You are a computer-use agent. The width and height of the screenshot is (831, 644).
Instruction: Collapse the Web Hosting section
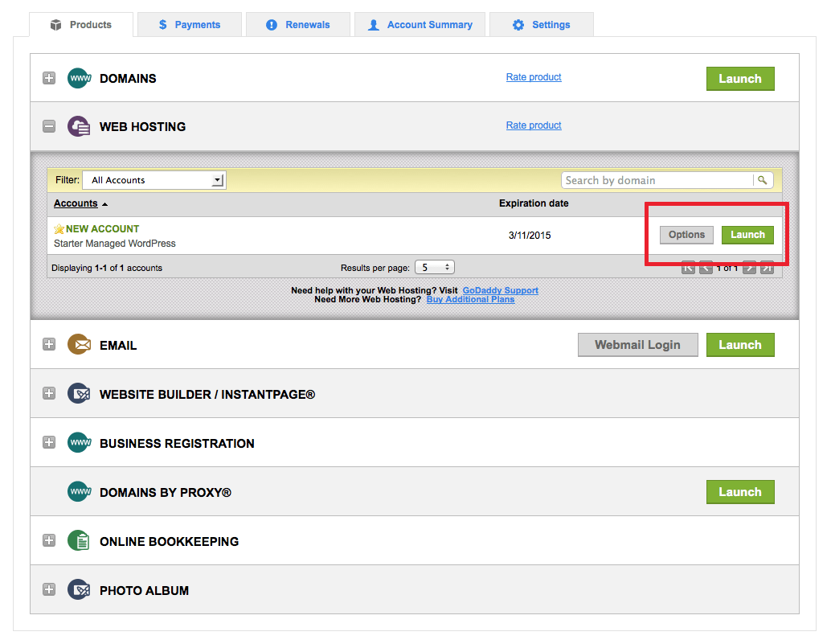pos(49,126)
